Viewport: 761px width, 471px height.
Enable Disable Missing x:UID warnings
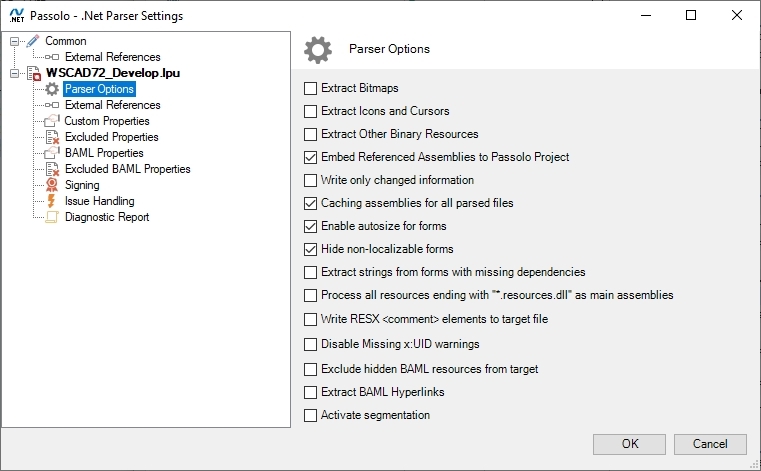point(310,344)
